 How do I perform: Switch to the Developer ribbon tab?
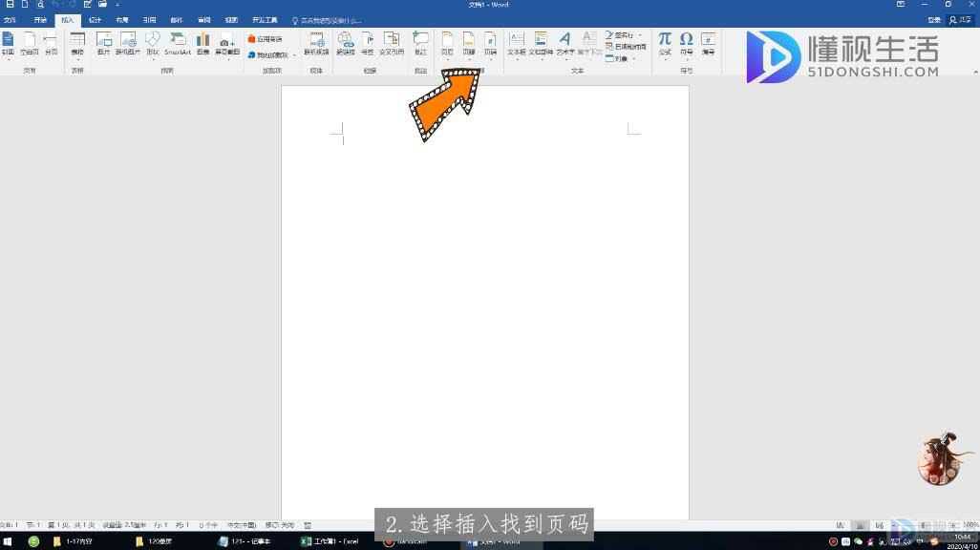[265, 20]
